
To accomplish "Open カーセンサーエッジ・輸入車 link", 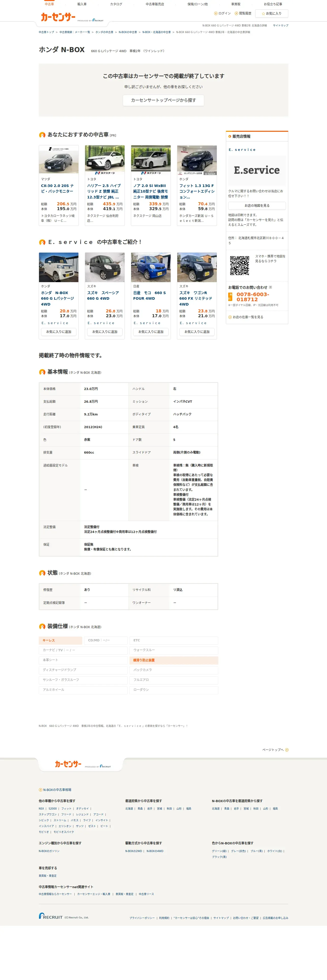I will [x=94, y=894].
